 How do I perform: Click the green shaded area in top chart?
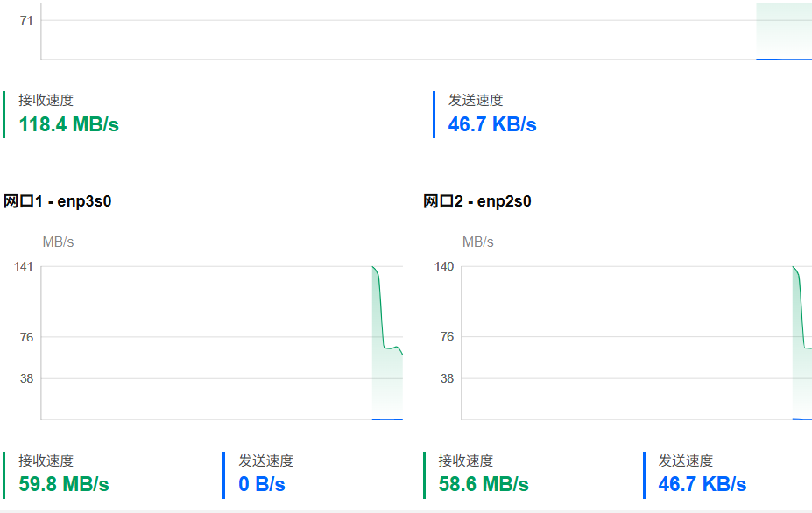coord(784,31)
